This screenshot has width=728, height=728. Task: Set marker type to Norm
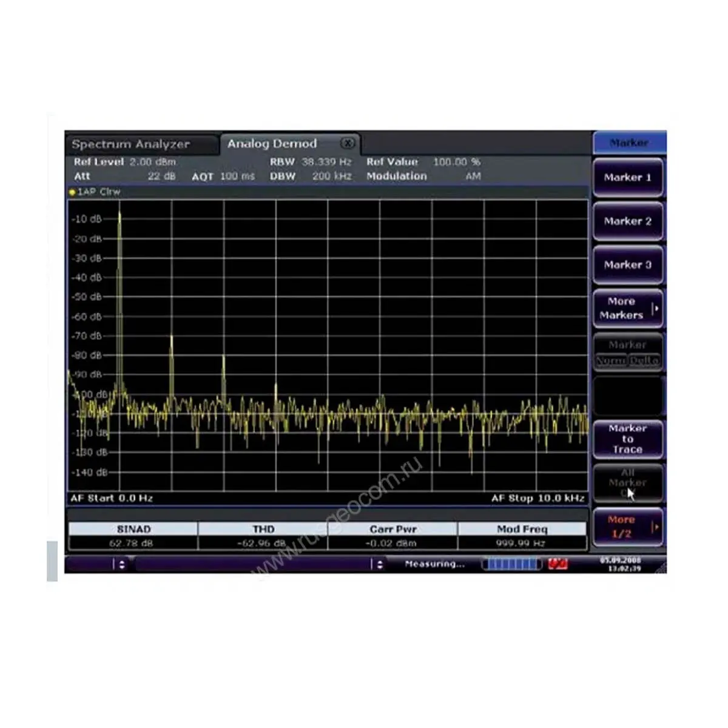tap(611, 360)
